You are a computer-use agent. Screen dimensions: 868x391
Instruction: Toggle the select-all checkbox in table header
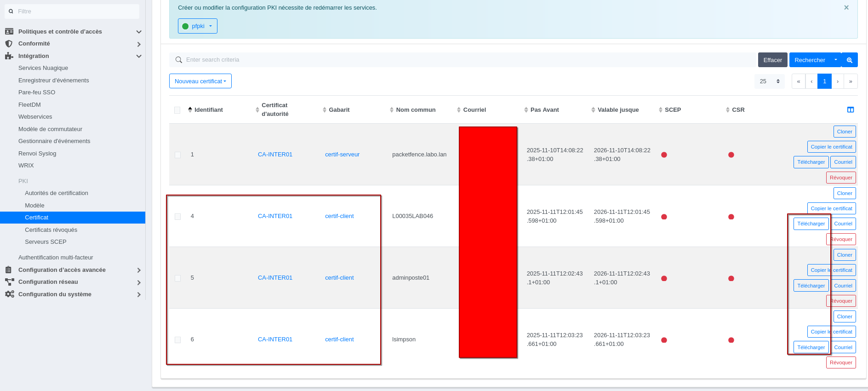coord(177,110)
